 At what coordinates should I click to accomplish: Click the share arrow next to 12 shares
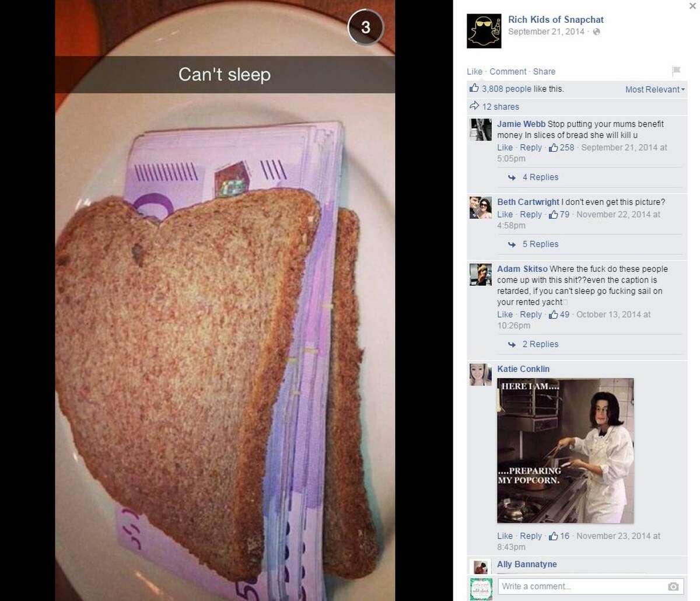pyautogui.click(x=474, y=106)
